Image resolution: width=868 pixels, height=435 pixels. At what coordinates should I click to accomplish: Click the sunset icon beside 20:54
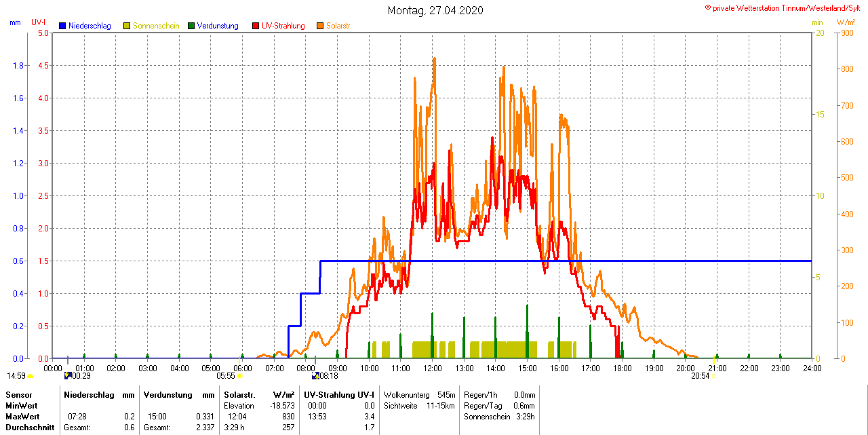[713, 375]
